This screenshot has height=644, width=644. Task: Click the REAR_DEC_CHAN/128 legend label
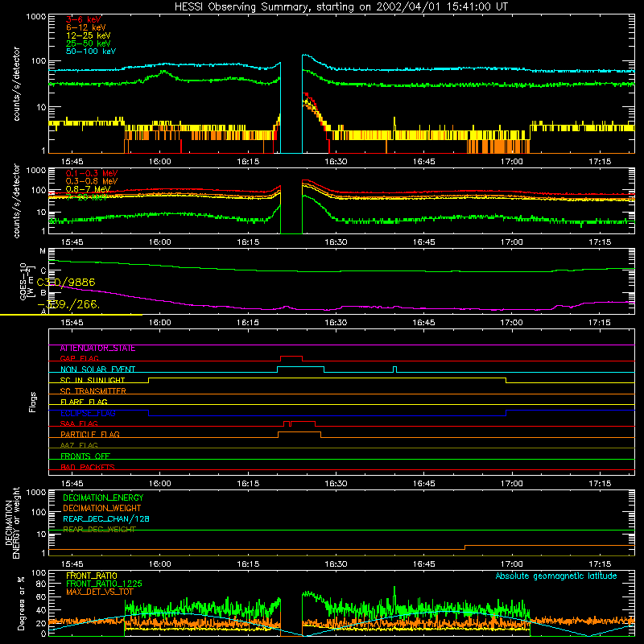[x=106, y=519]
